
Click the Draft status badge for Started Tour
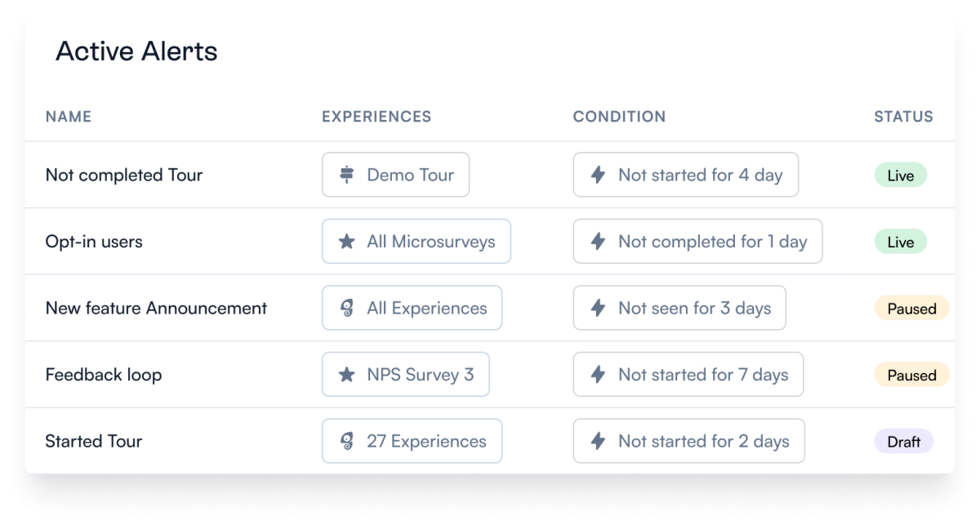904,442
